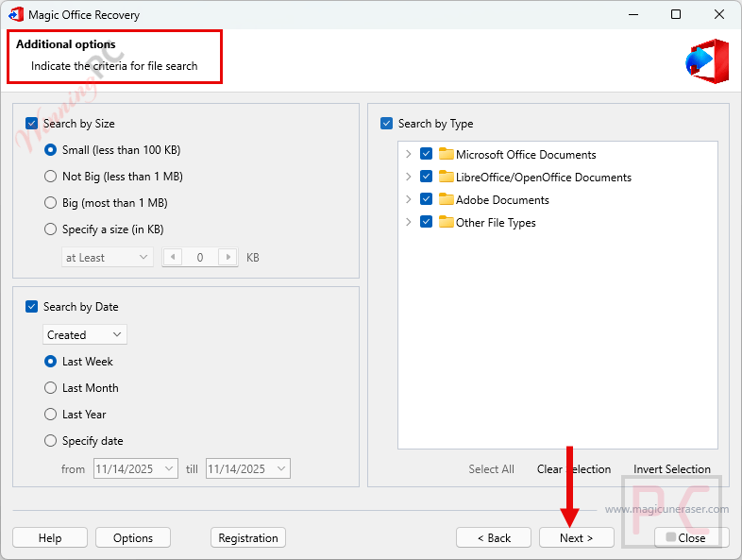This screenshot has width=742, height=560.
Task: Toggle the Search by Type checkbox
Action: point(386,124)
